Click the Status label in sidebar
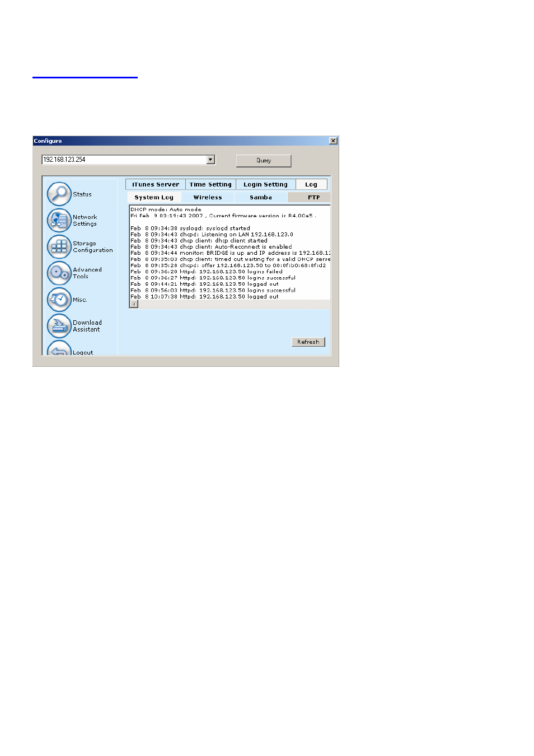This screenshot has height=756, width=534. click(x=82, y=194)
